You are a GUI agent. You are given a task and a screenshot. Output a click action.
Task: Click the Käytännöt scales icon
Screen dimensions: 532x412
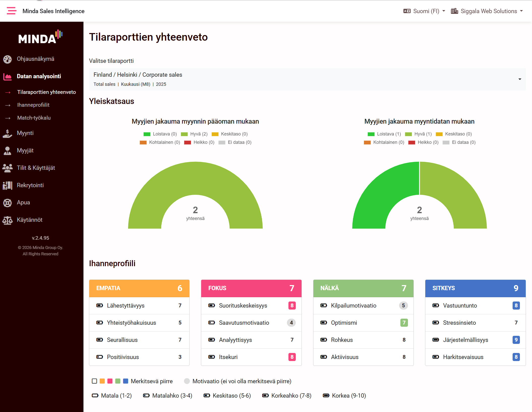tap(8, 220)
